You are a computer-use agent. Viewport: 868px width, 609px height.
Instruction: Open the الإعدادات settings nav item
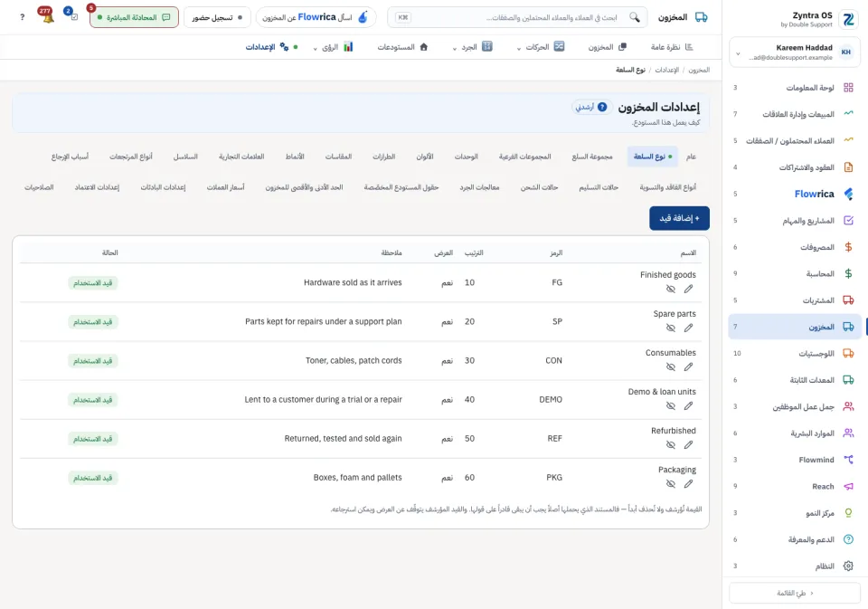pos(271,47)
